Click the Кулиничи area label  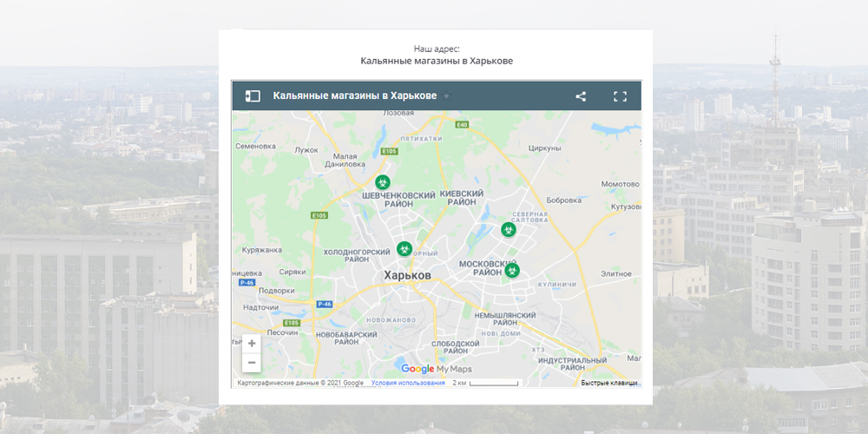coord(556,285)
